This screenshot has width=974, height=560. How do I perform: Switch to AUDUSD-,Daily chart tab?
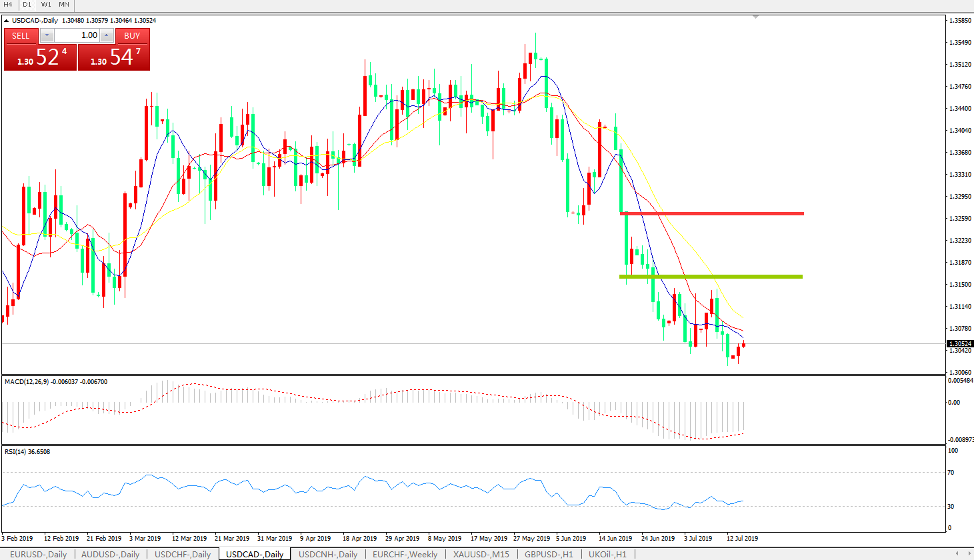pyautogui.click(x=110, y=554)
